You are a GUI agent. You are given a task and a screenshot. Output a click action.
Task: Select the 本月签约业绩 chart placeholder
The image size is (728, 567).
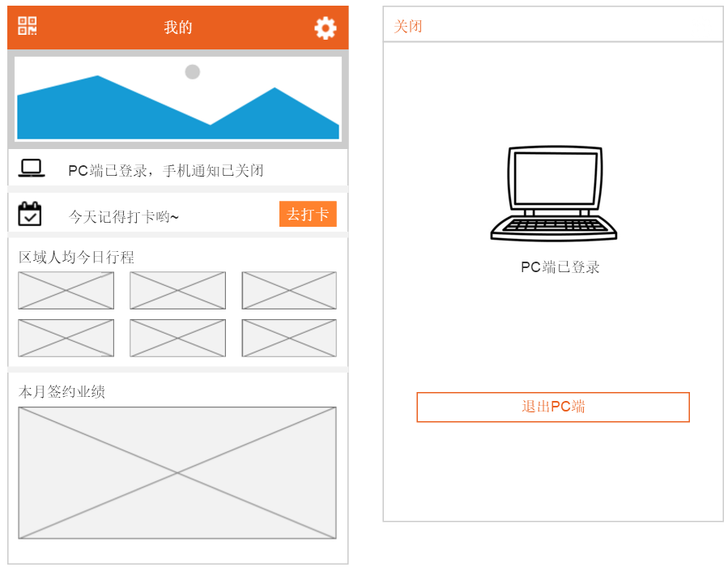(177, 470)
